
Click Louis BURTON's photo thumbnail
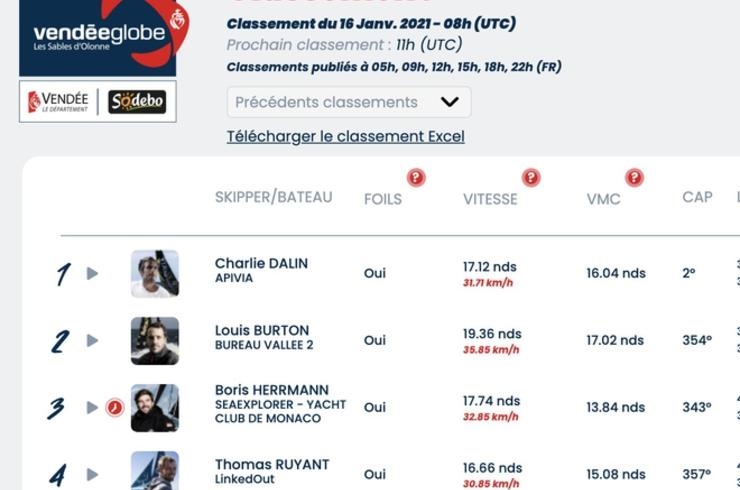pyautogui.click(x=155, y=341)
